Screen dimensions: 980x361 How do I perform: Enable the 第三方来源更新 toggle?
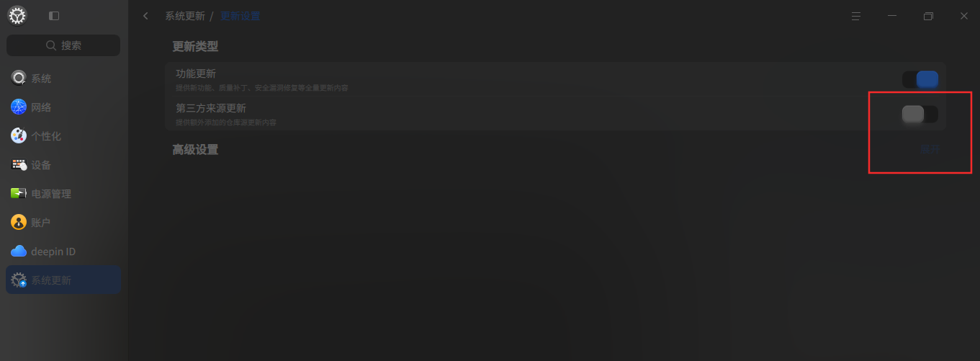coord(920,114)
